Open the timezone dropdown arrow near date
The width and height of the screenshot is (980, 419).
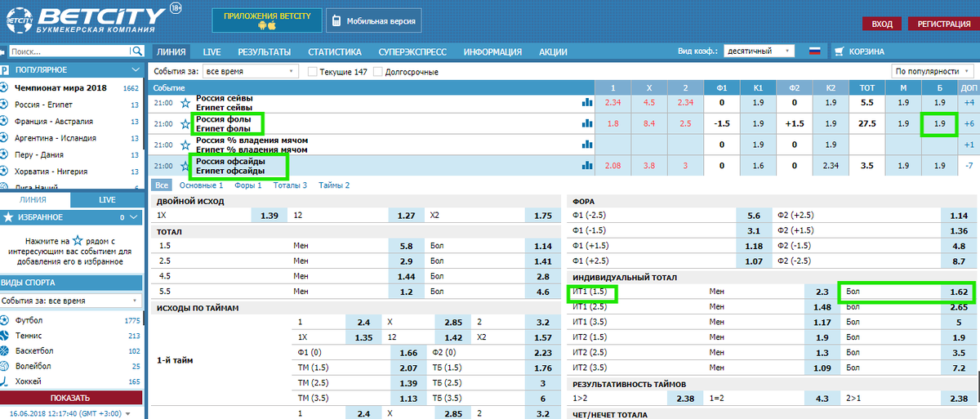127,414
